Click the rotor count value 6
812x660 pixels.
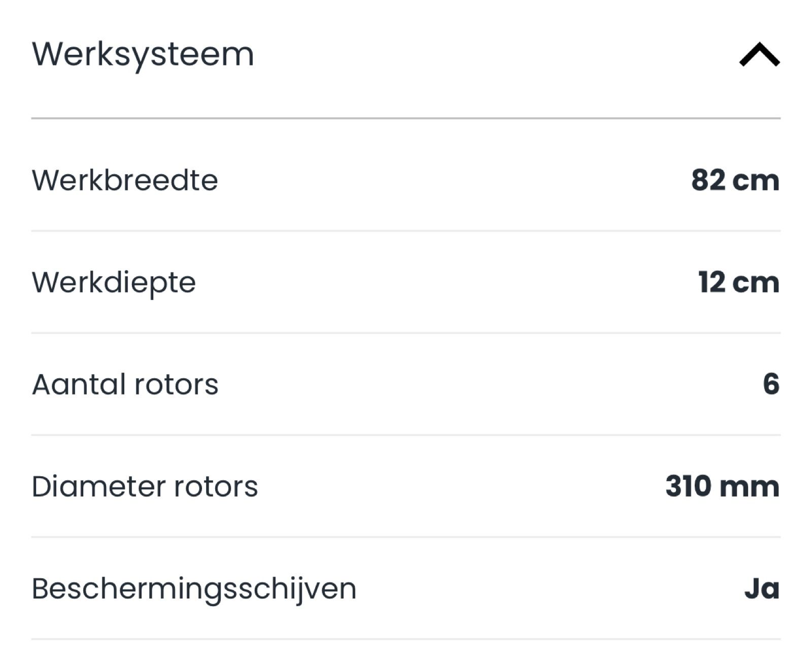click(771, 384)
